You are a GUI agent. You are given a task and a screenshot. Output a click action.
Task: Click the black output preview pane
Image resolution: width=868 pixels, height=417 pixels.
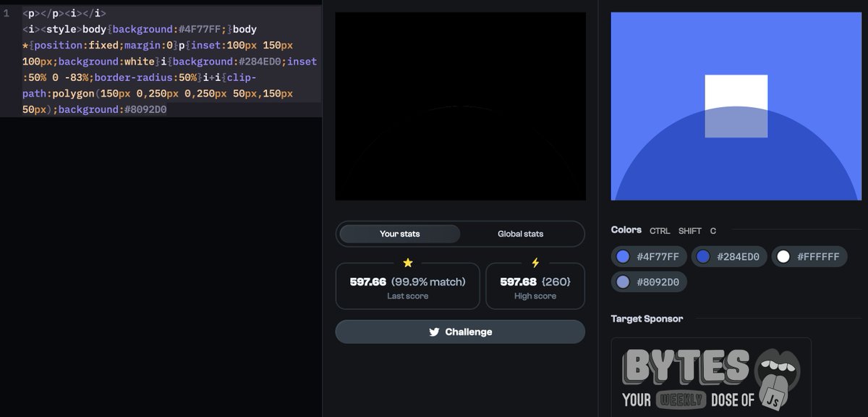pos(460,106)
